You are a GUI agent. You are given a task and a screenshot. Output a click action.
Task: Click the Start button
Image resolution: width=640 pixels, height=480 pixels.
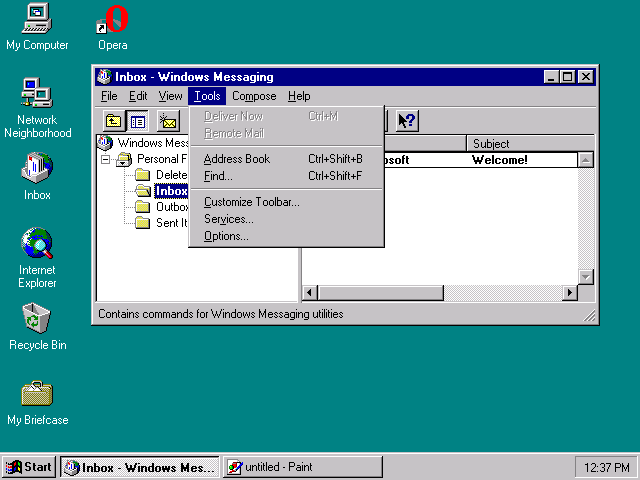29,467
